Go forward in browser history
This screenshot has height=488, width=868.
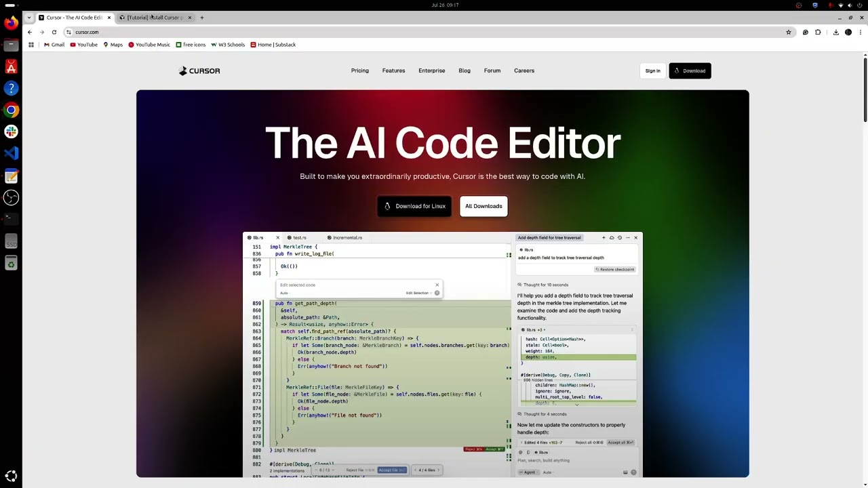pos(41,32)
